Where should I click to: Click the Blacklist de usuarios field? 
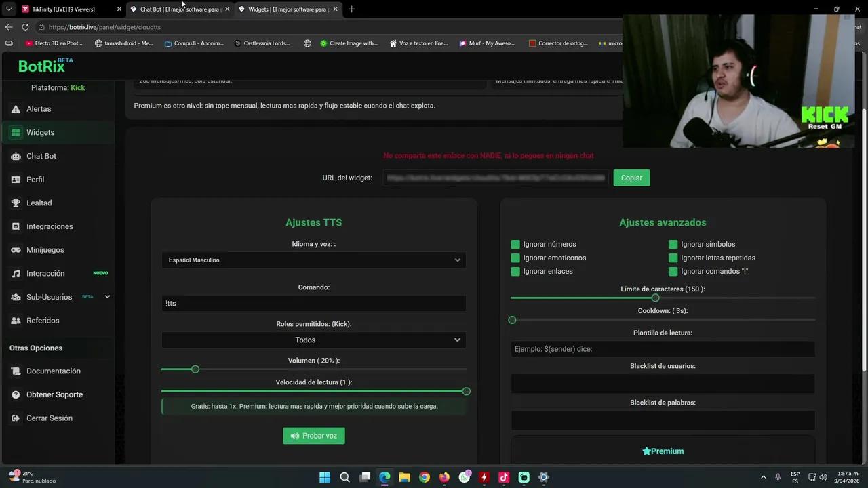point(663,384)
